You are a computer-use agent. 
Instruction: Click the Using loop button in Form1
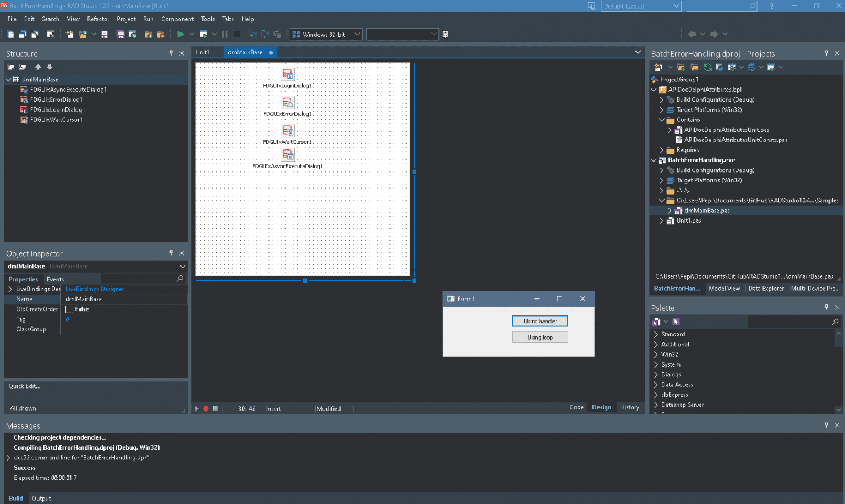540,337
